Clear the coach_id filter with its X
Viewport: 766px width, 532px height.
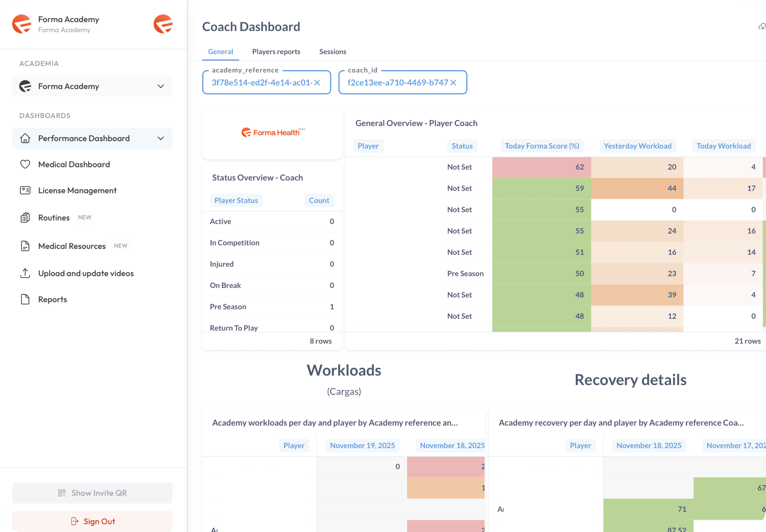(x=453, y=83)
